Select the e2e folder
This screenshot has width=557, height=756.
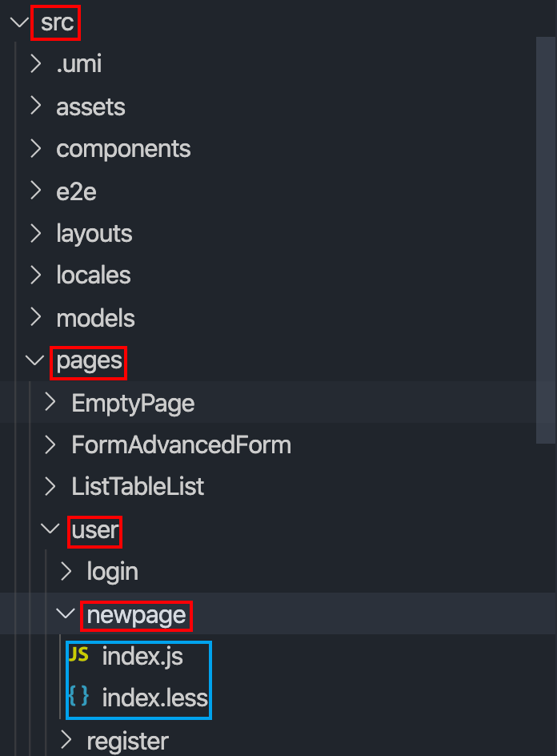click(x=76, y=191)
